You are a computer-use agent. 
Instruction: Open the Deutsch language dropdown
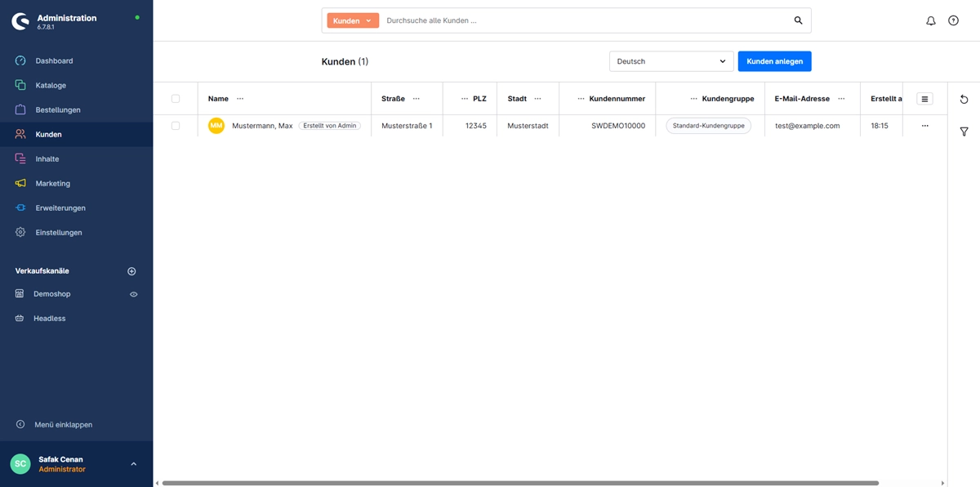671,61
